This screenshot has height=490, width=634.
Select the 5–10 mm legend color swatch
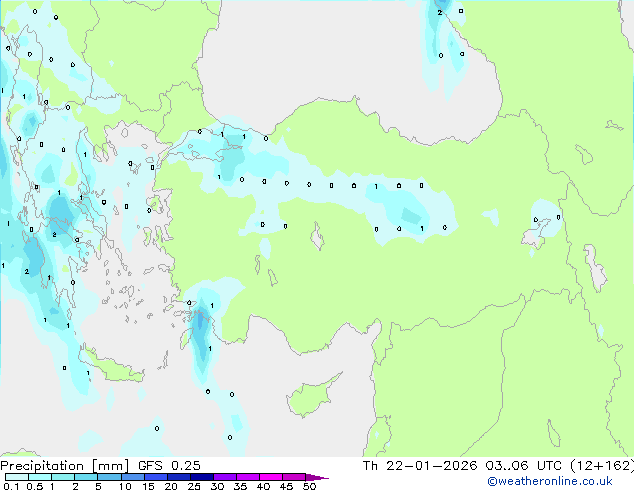pyautogui.click(x=109, y=477)
